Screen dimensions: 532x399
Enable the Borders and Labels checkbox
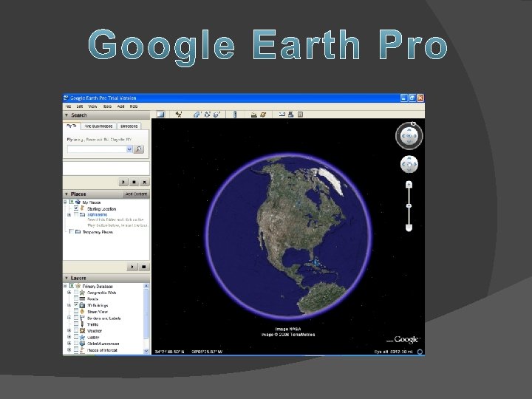tap(76, 318)
